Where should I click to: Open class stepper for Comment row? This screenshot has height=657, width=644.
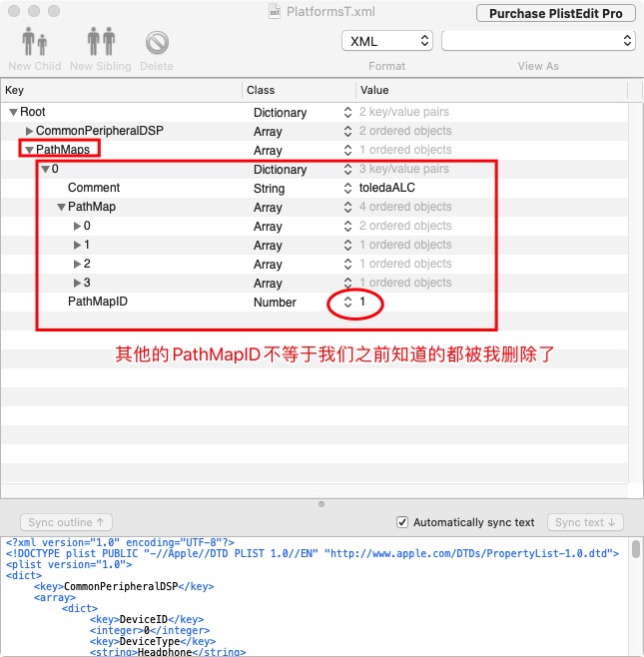click(x=347, y=188)
